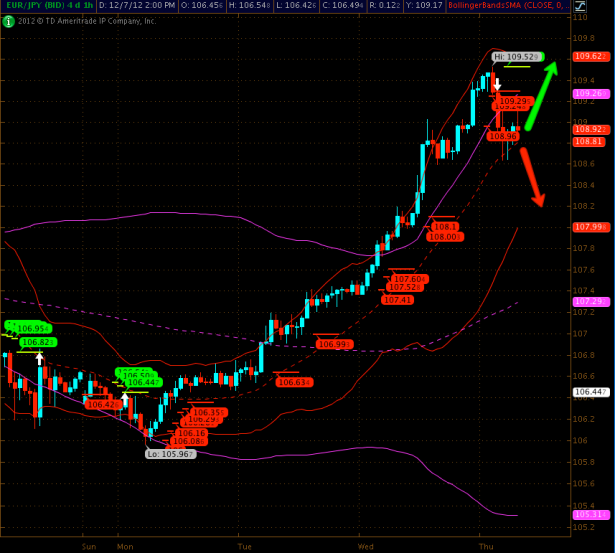Image resolution: width=615 pixels, height=553 pixels.
Task: Click the red 108.81 axis price label
Action: [x=589, y=142]
